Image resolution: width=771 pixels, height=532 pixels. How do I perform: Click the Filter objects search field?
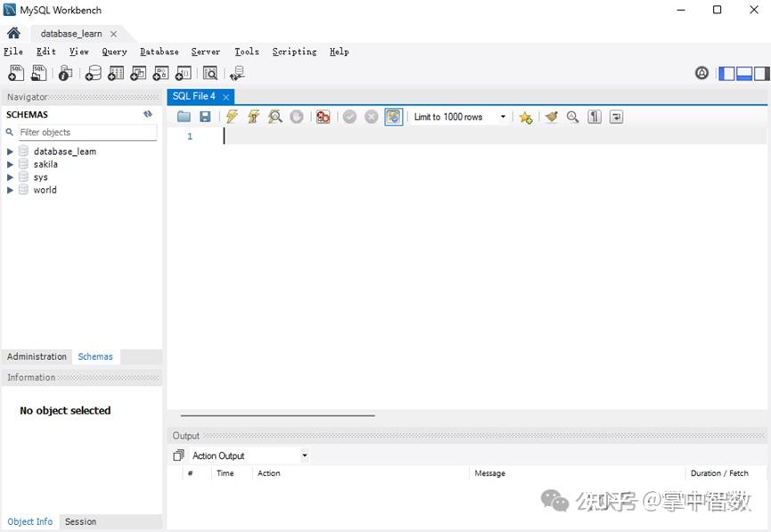click(87, 132)
